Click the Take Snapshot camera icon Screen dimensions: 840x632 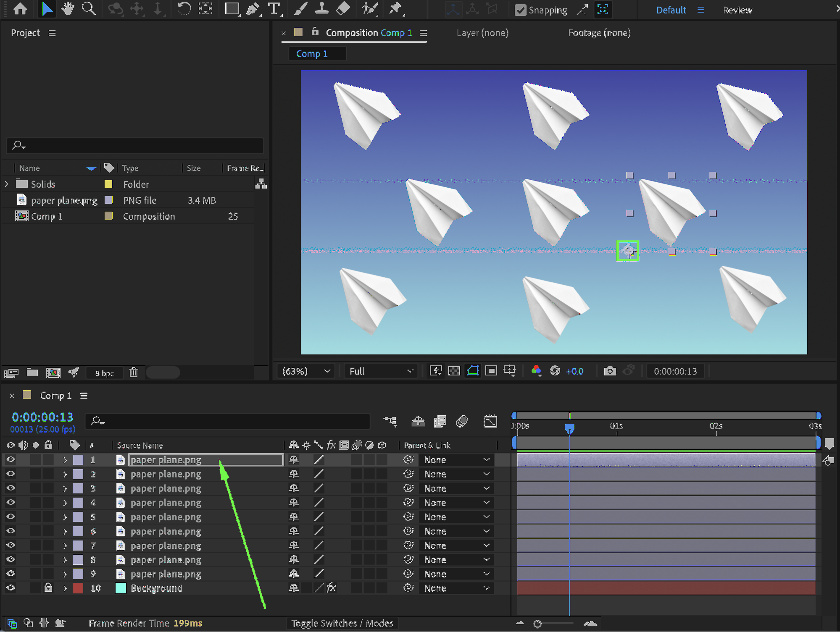610,371
